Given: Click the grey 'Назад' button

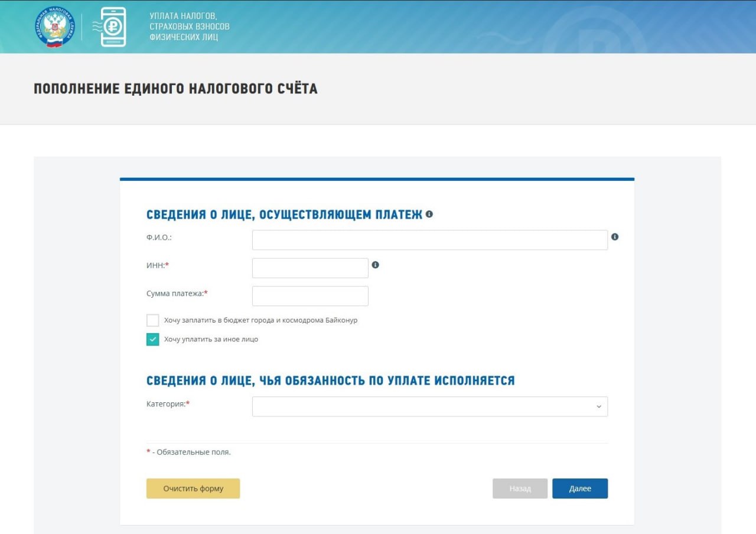Looking at the screenshot, I should 520,489.
